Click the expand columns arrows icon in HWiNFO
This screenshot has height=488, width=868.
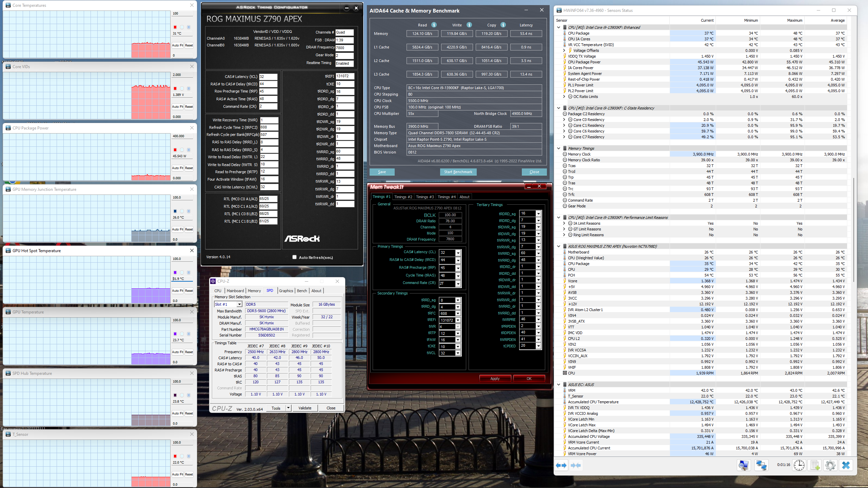(561, 465)
